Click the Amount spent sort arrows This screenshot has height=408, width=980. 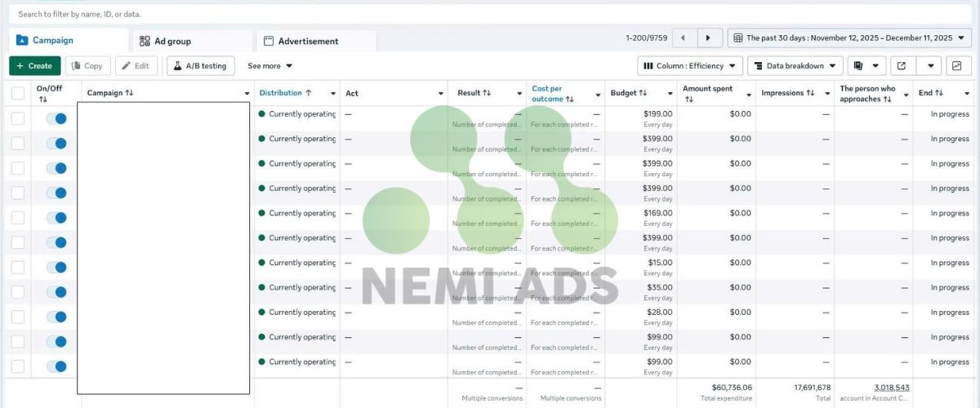[688, 99]
